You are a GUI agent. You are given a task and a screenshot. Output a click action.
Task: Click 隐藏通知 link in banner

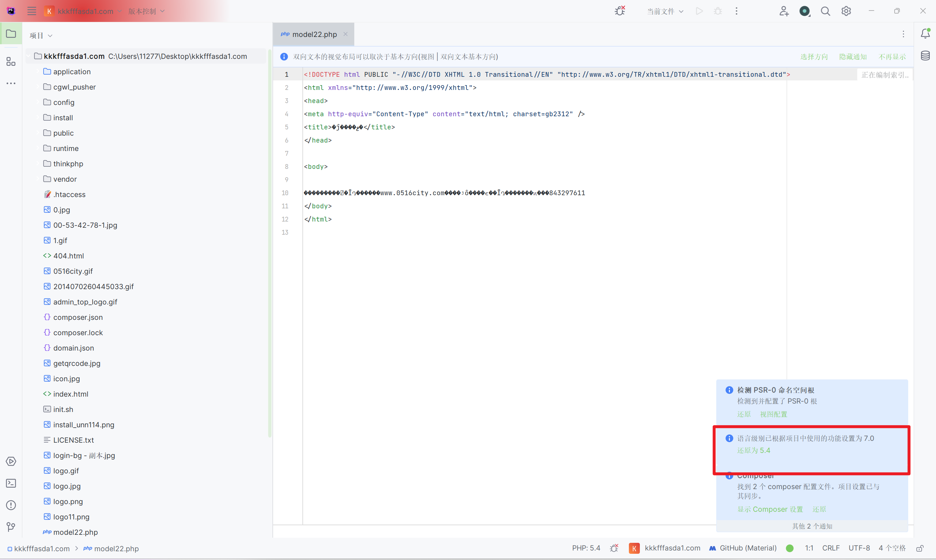[853, 57]
